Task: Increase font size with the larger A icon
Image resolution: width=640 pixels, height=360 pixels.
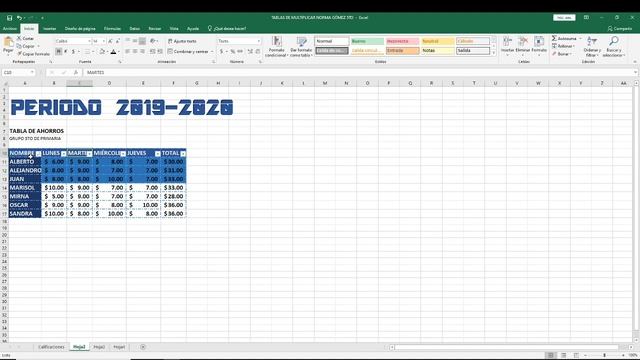Action: (x=110, y=41)
